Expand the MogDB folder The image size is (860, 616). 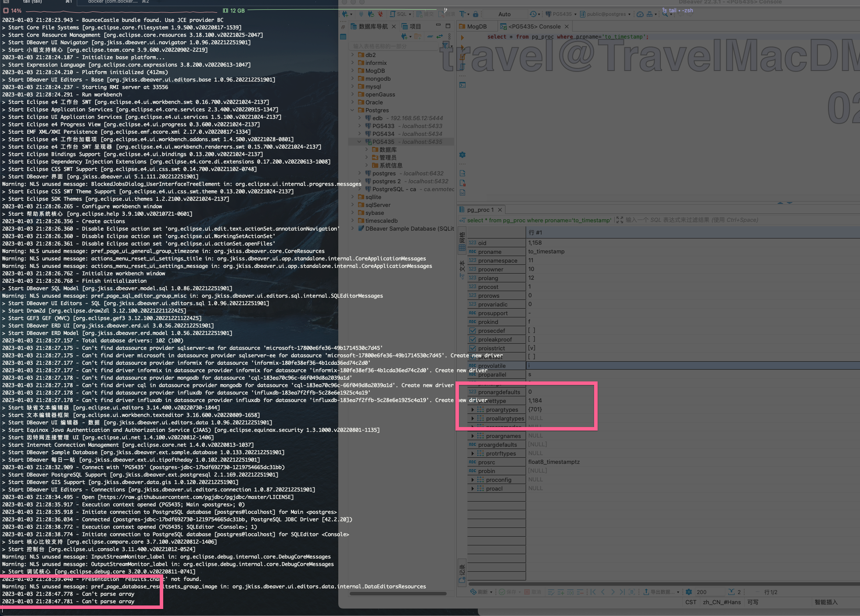(352, 71)
